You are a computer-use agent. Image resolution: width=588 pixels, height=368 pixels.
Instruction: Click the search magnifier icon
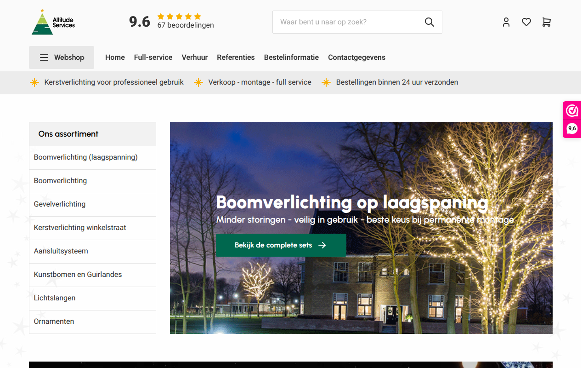tap(429, 22)
